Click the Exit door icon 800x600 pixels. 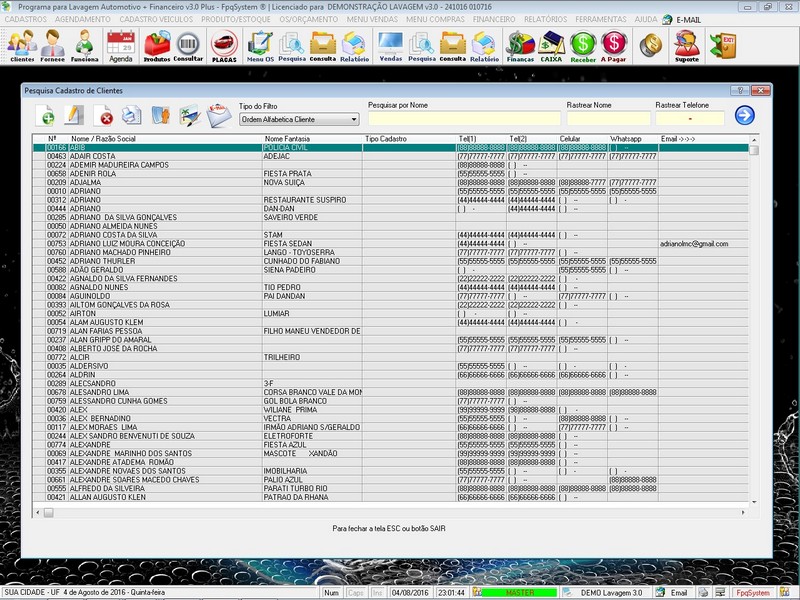[723, 45]
